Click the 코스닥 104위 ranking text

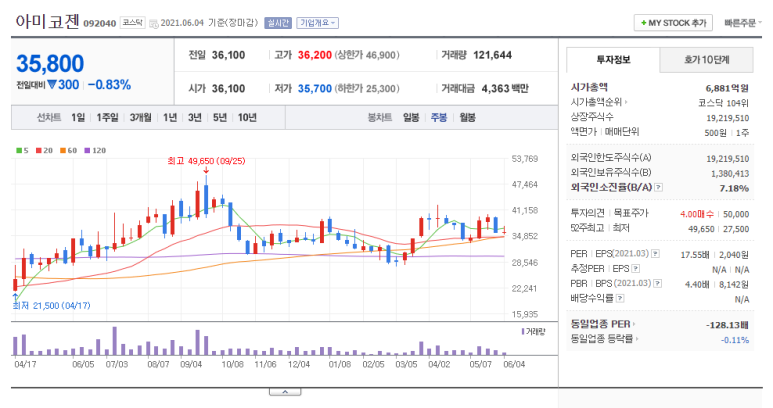pyautogui.click(x=723, y=103)
